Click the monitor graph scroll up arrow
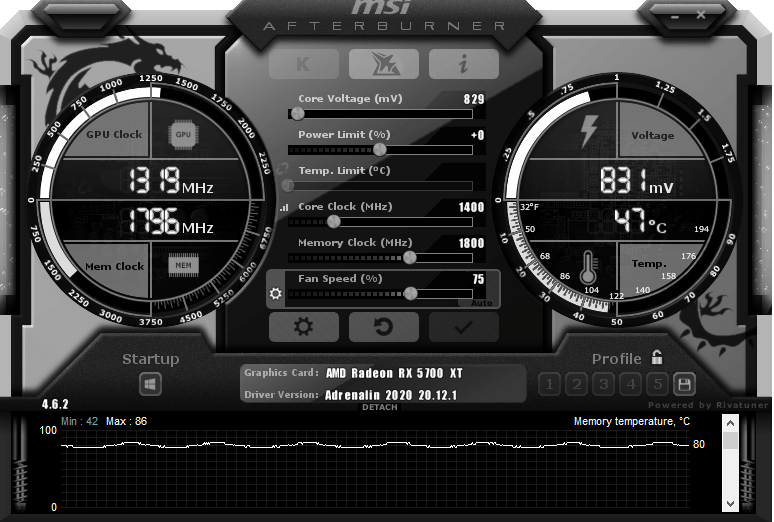 point(730,423)
